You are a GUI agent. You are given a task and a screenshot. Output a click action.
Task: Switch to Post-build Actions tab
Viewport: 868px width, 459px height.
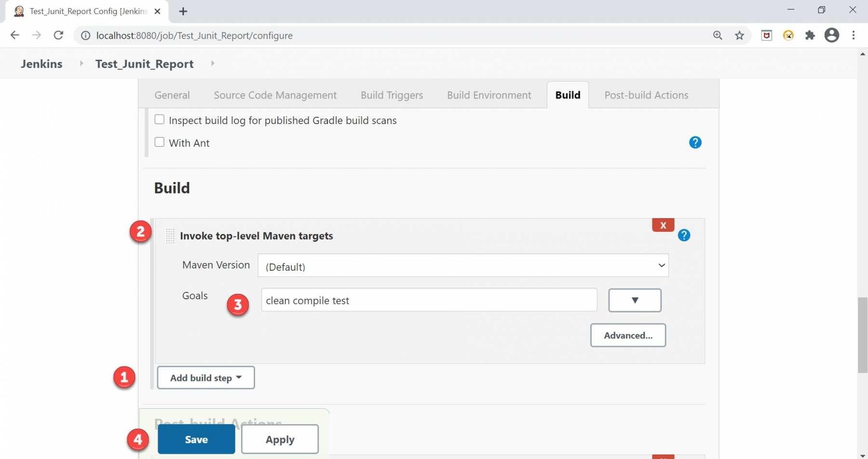[x=646, y=95]
